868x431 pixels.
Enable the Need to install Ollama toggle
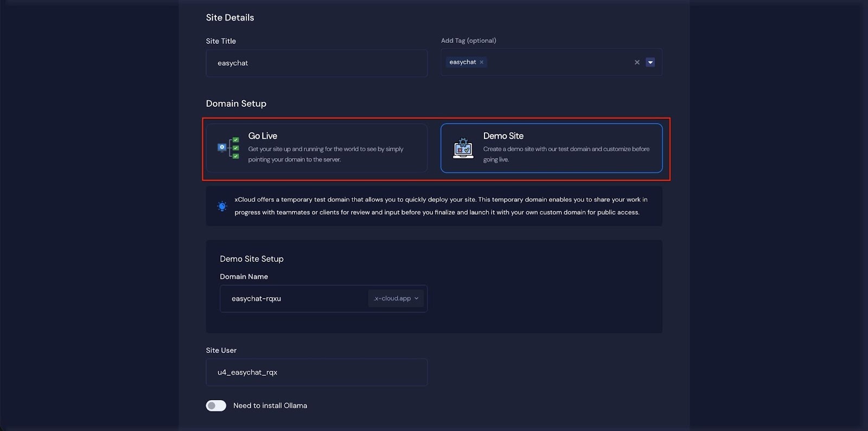tap(216, 406)
